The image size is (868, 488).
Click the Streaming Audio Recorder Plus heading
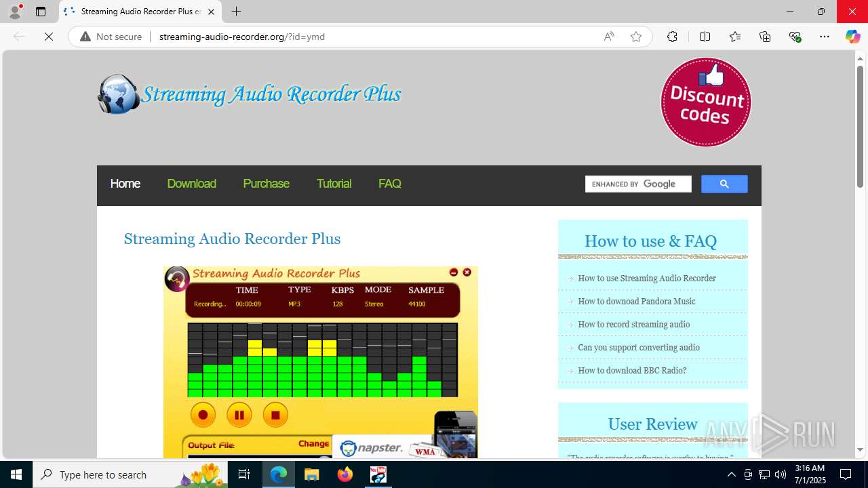tap(232, 239)
